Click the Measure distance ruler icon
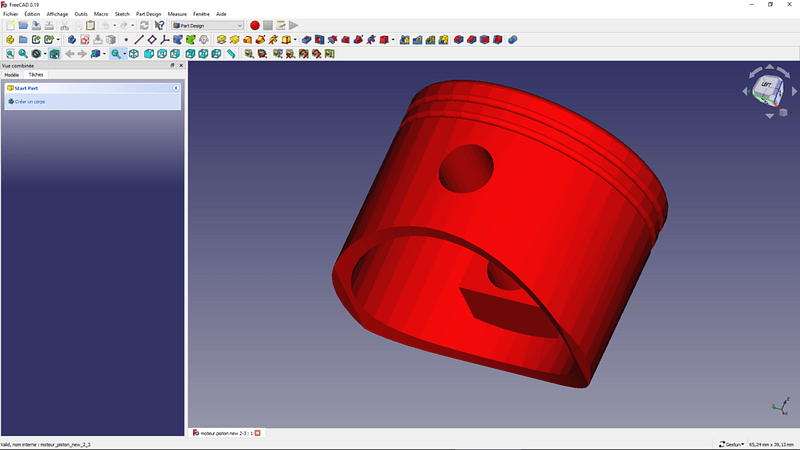800x450 pixels. pos(231,54)
